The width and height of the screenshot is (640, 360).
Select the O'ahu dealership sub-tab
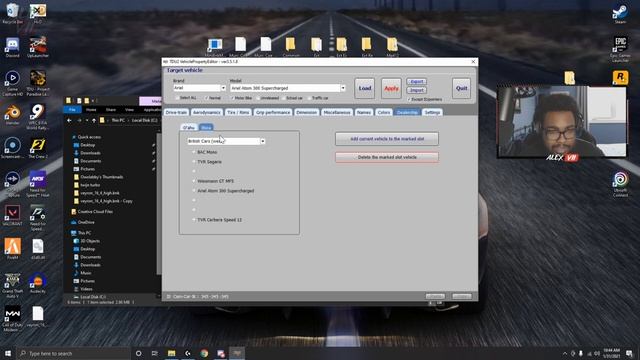(189, 128)
